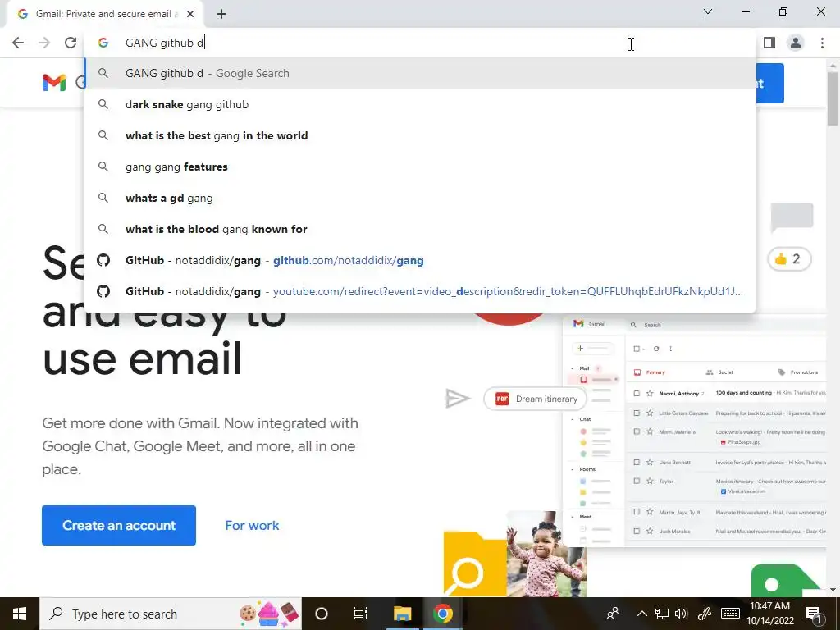The width and height of the screenshot is (840, 630).
Task: Click the GitHub icon beside github.com/notaddidix/gang
Action: click(x=103, y=260)
